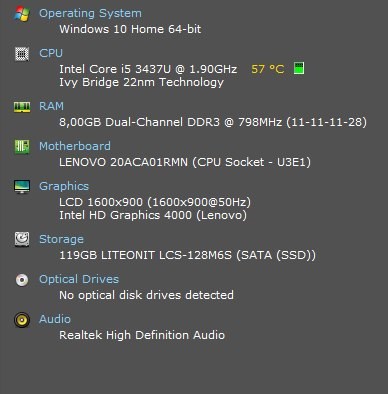Click the green CPU temperature indicator icon
Screen dimensions: 388x394
pos(299,68)
